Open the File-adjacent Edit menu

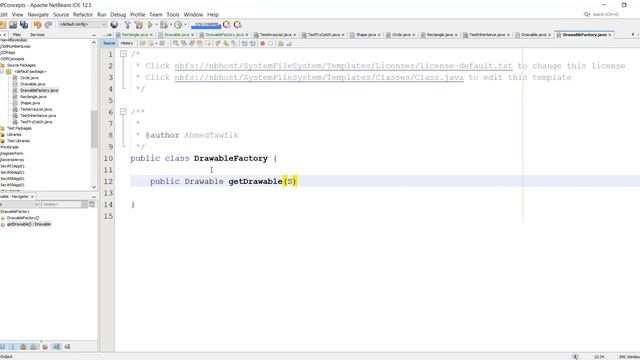tap(4, 14)
